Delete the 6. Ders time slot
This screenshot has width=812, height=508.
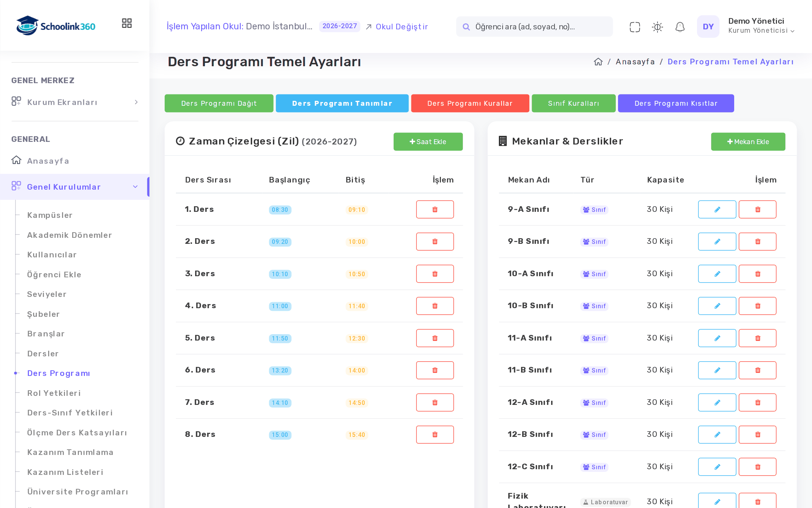coord(435,370)
